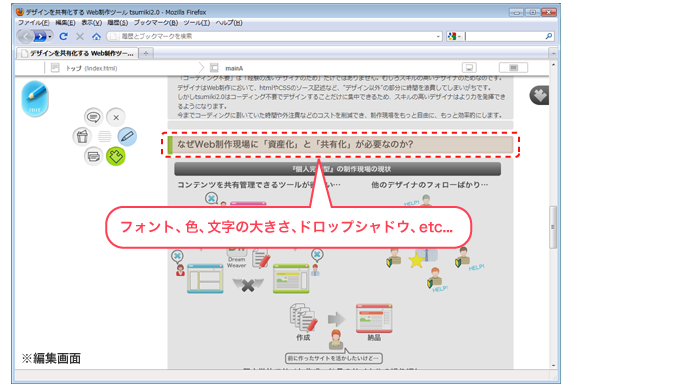Click the Firefox logo in title bar
Screen dimensions: 700x392
20,12
